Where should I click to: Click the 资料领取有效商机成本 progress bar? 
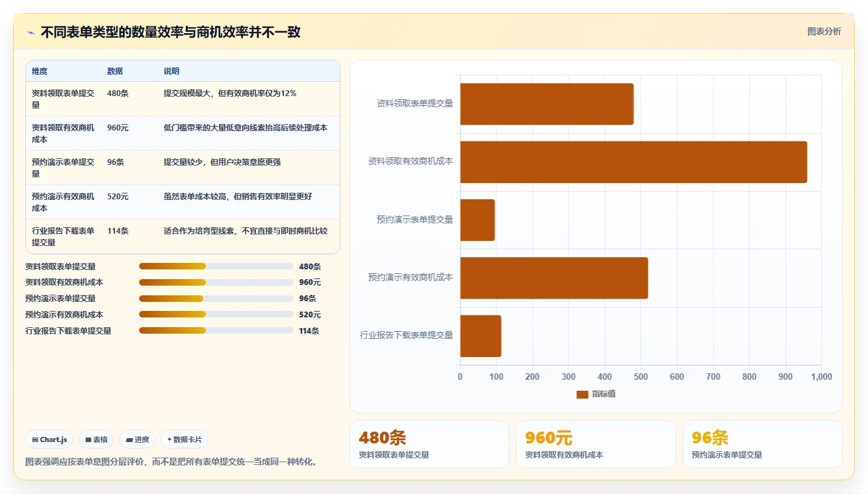pyautogui.click(x=216, y=282)
